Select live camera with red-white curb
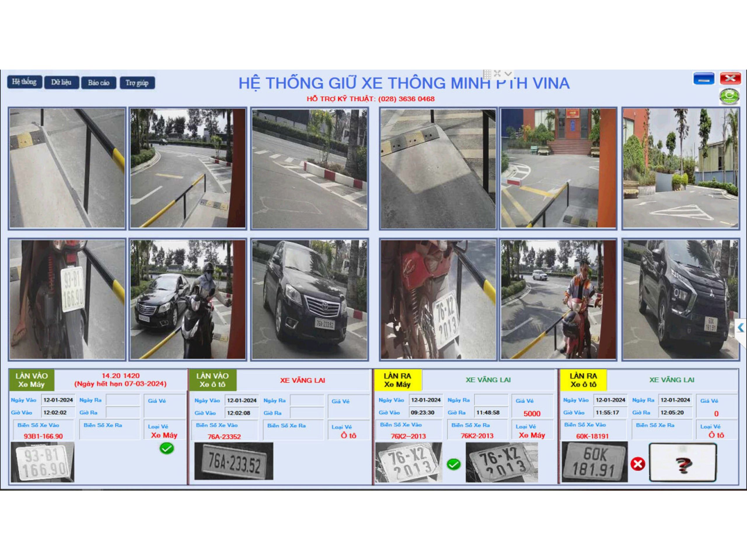This screenshot has height=560, width=747. pos(309,169)
